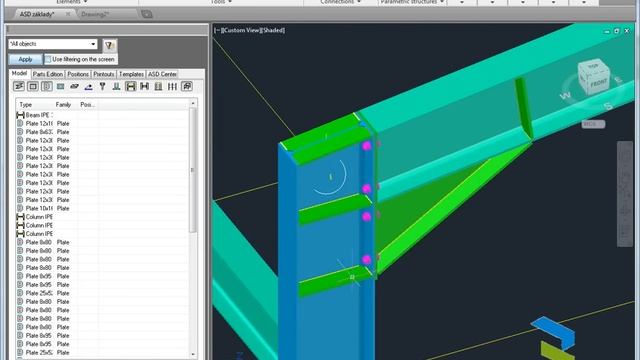The width and height of the screenshot is (640, 360).
Task: Toggle the rectangle outline toolbar icon
Action: pyautogui.click(x=33, y=86)
